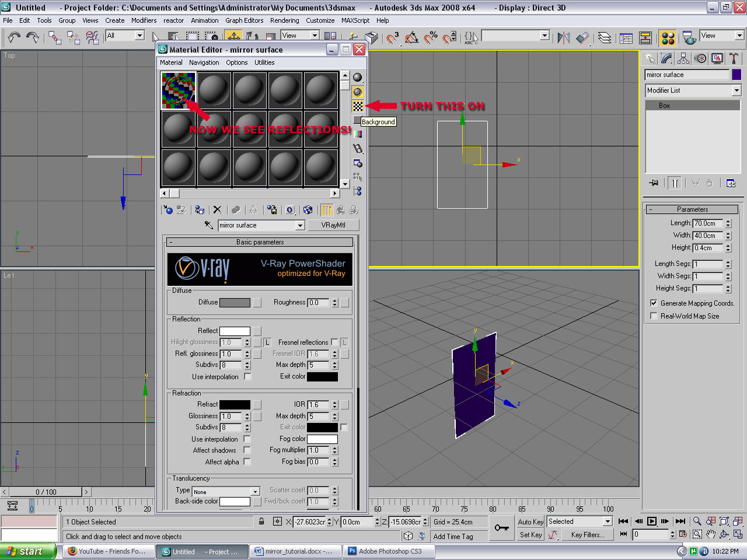This screenshot has height=560, width=747.
Task: Uncheck Generate Mapping Coords
Action: 654,303
